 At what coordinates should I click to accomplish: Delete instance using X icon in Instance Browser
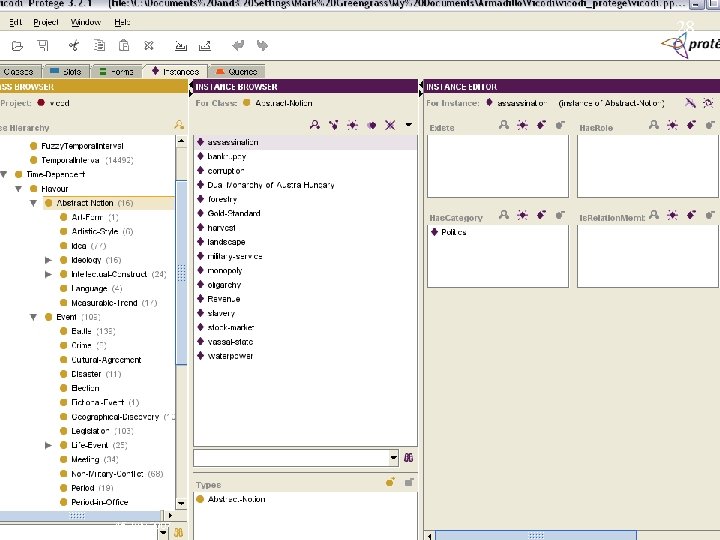pos(389,125)
